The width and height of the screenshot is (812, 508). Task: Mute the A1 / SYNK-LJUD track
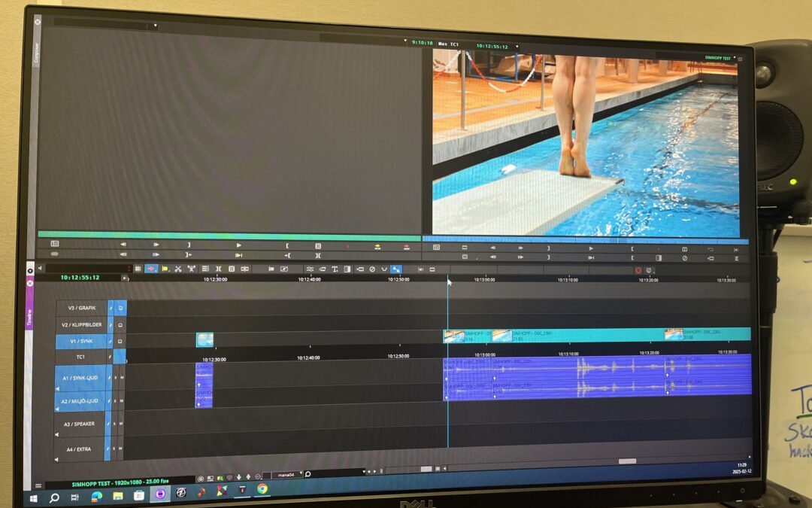[x=120, y=378]
